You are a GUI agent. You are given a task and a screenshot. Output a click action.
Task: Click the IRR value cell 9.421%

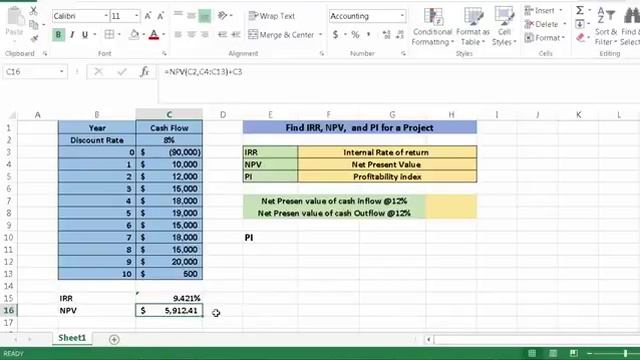coord(169,298)
